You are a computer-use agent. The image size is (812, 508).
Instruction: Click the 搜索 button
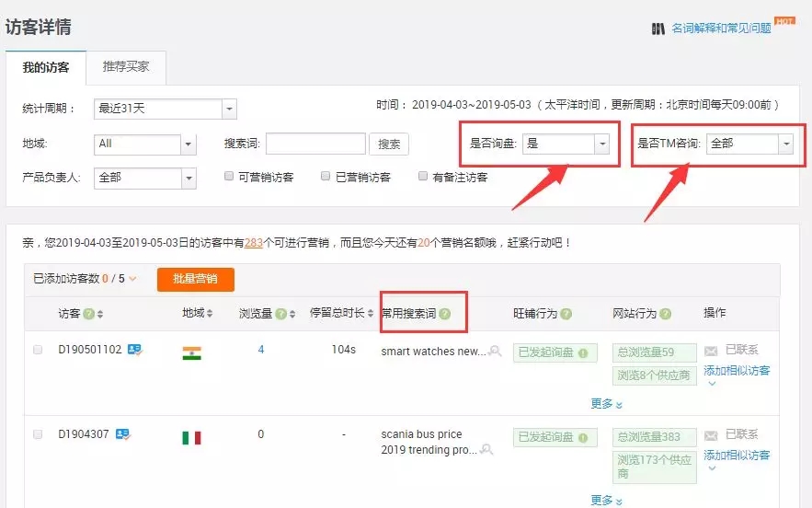coord(389,144)
